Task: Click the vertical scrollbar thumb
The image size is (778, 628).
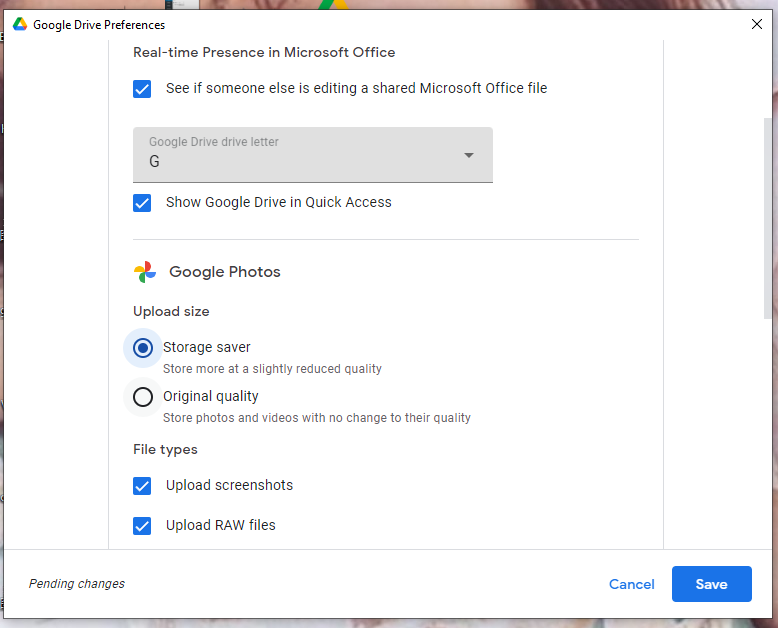Action: pyautogui.click(x=768, y=218)
